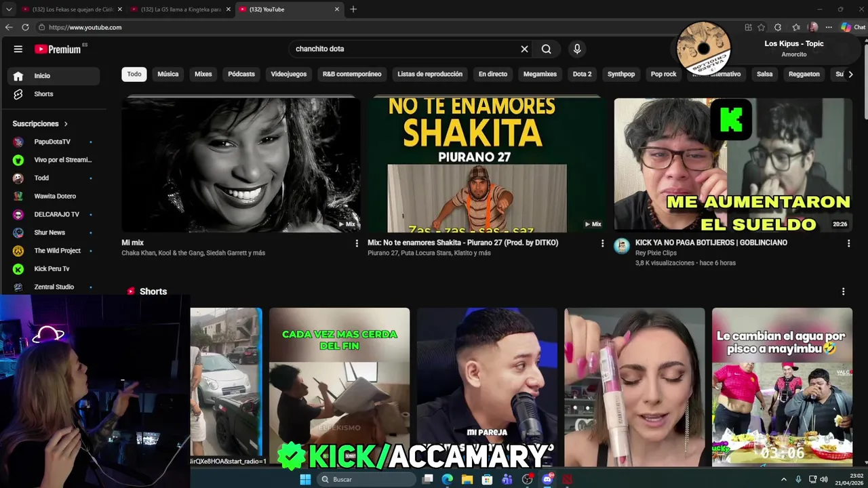
Task: Filter feed by Salsa chip
Action: 765,74
